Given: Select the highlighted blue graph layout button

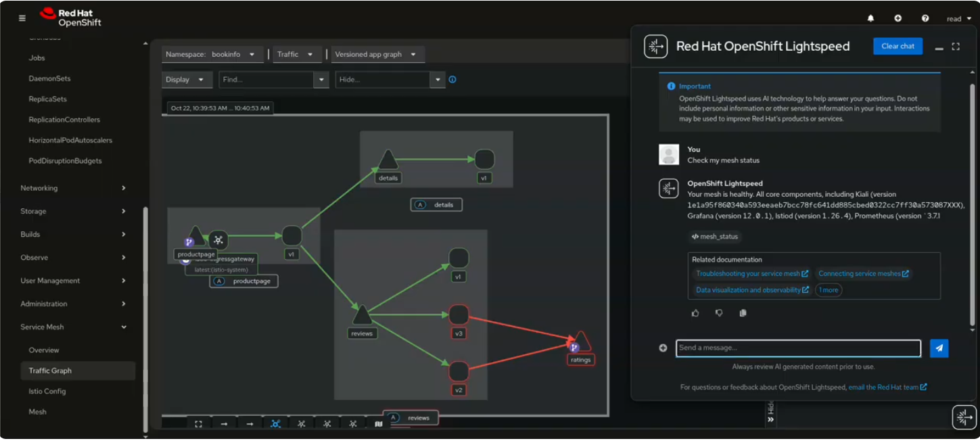Looking at the screenshot, I should pos(275,424).
